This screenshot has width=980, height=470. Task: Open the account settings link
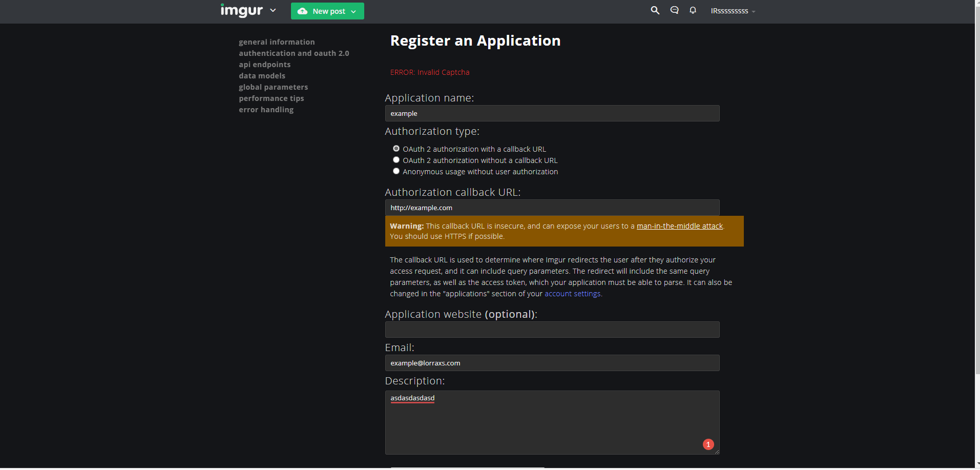point(572,294)
